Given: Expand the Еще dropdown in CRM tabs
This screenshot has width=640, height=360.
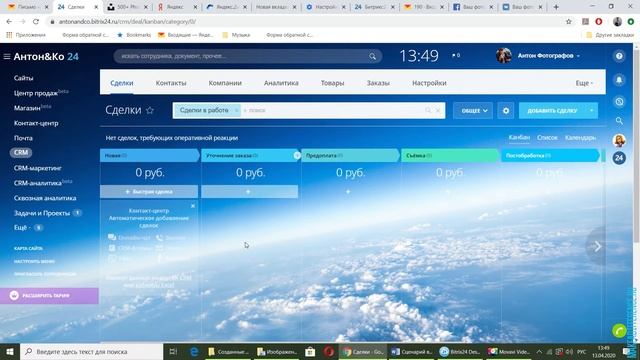Looking at the screenshot, I should click(584, 83).
